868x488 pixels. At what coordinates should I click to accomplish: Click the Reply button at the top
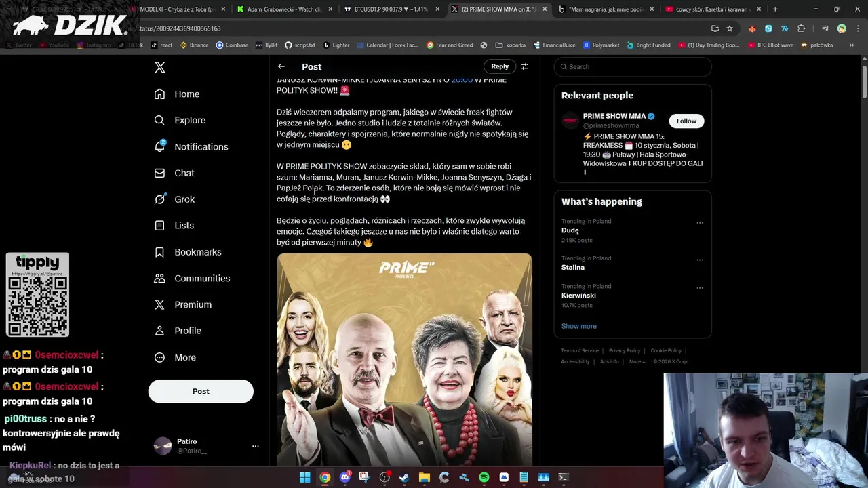point(500,66)
